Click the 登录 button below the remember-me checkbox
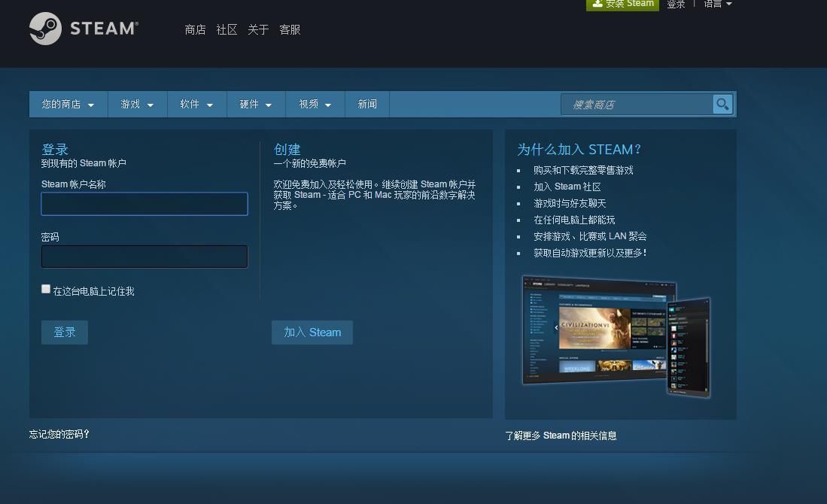 (65, 332)
